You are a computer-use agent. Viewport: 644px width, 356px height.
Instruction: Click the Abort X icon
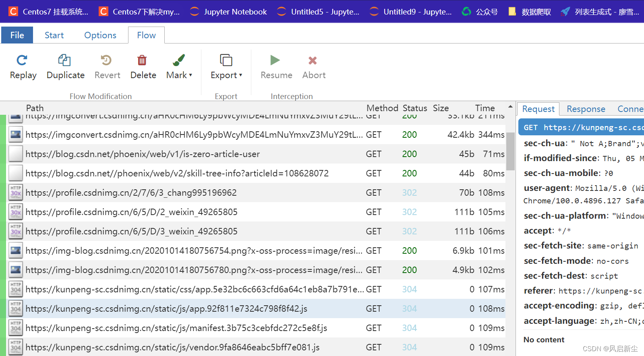click(313, 60)
